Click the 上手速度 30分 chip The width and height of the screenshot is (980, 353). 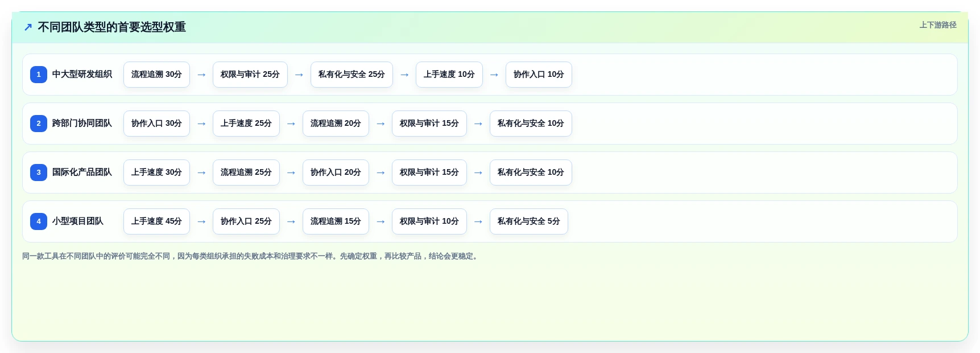tap(156, 173)
